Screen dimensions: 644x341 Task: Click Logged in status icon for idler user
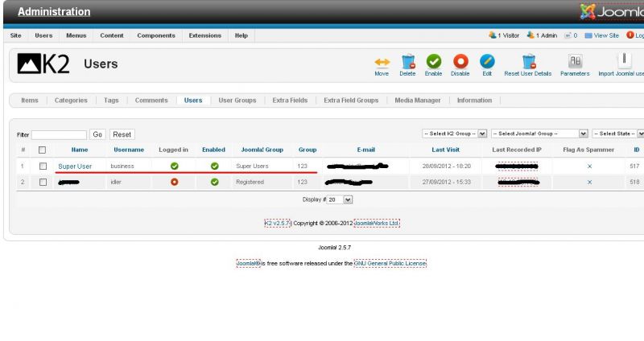(175, 182)
